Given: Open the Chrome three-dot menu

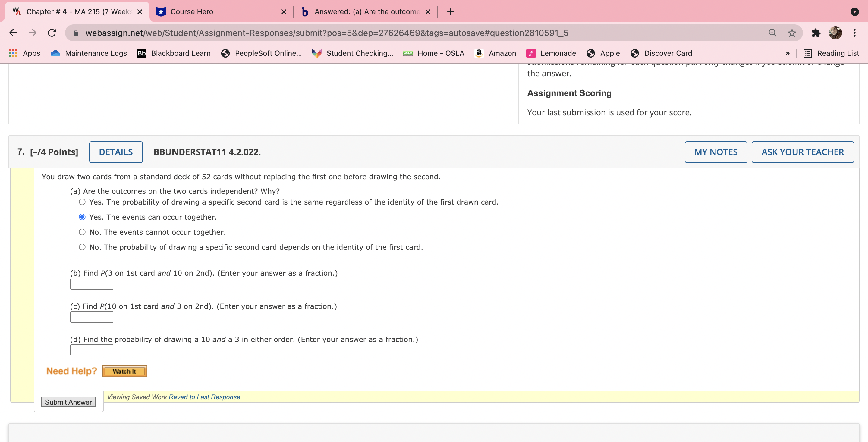Looking at the screenshot, I should [854, 33].
